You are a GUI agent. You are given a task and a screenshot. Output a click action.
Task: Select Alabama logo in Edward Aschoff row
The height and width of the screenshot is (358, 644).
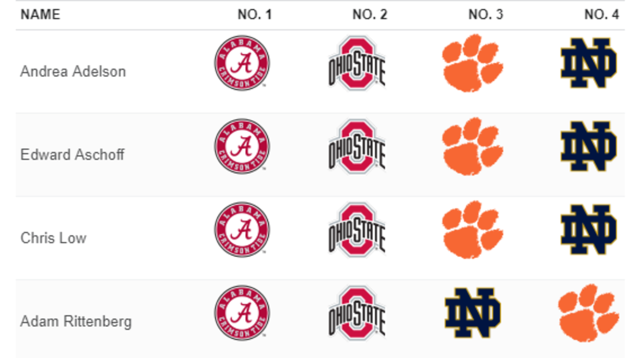coord(241,147)
